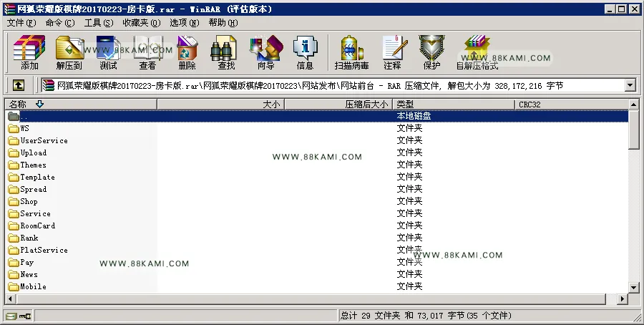Select the Themes folder icon
Screen dimensions: 644x325
pyautogui.click(x=14, y=165)
